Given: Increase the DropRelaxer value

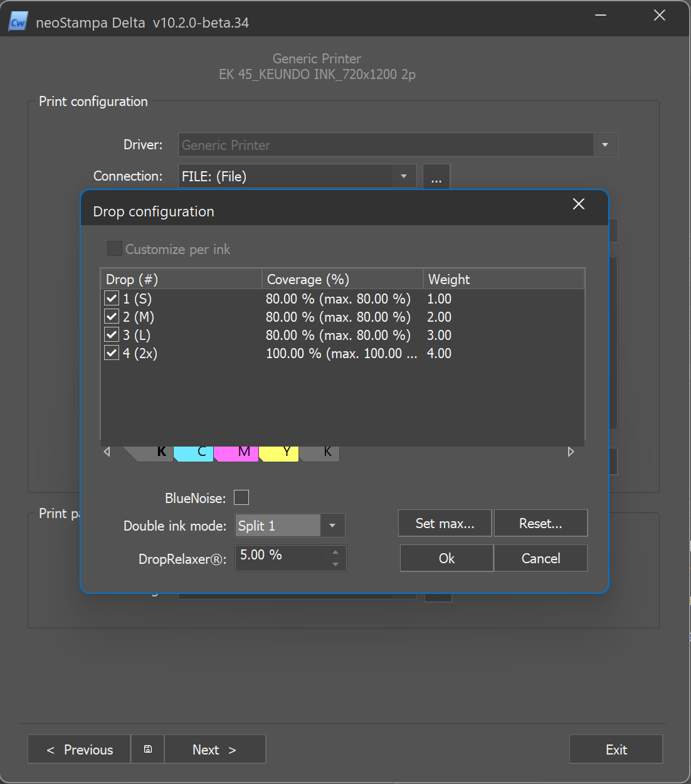Looking at the screenshot, I should [335, 552].
